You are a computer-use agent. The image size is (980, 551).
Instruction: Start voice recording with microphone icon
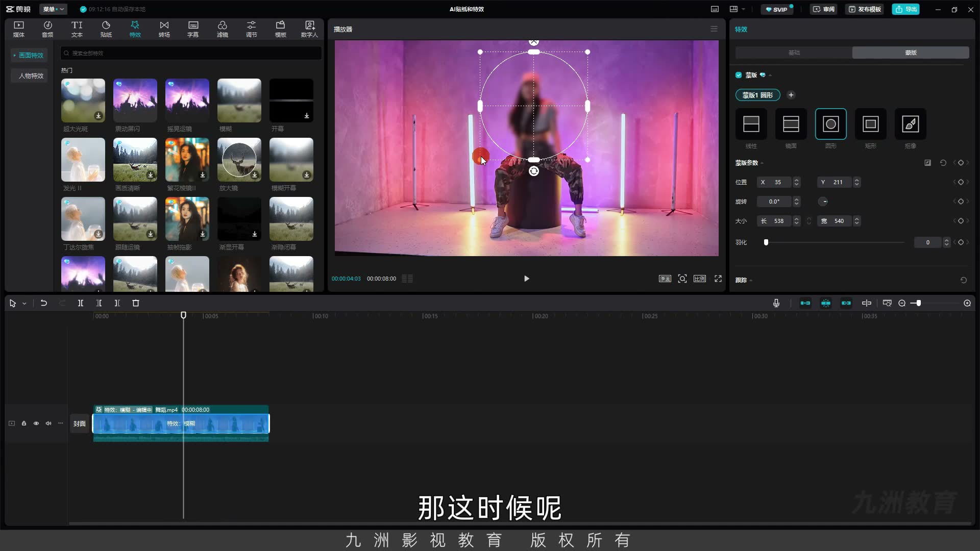pos(776,303)
